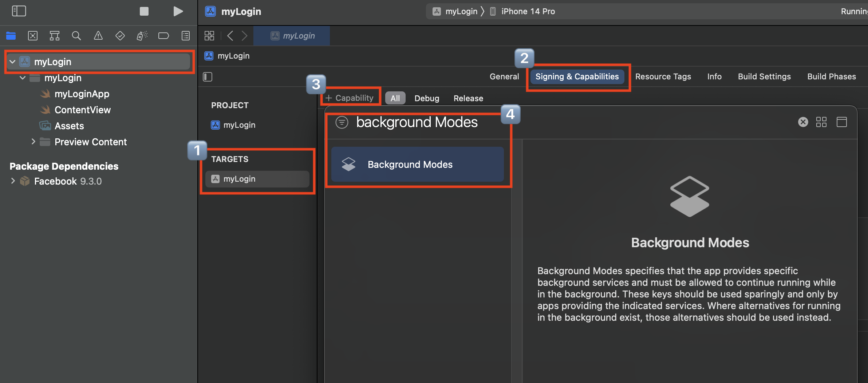This screenshot has height=383, width=868.
Task: Choose the iPhone 14 Pro destination
Action: [x=522, y=11]
